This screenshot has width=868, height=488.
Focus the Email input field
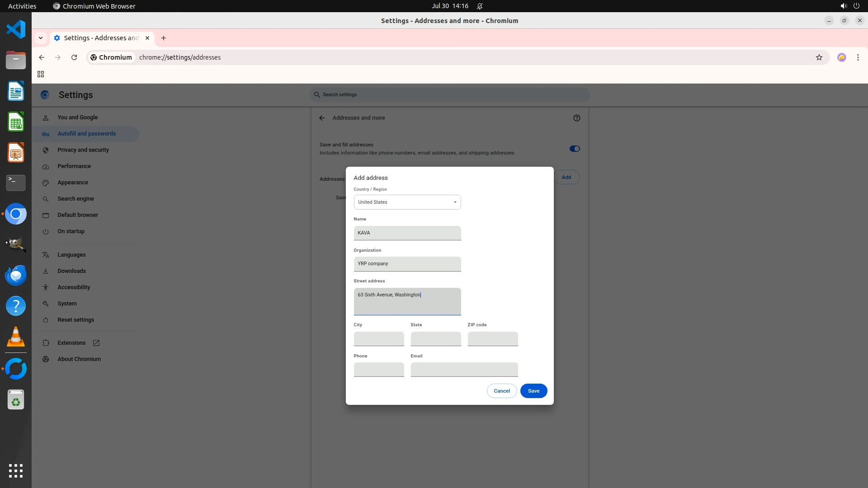click(464, 370)
